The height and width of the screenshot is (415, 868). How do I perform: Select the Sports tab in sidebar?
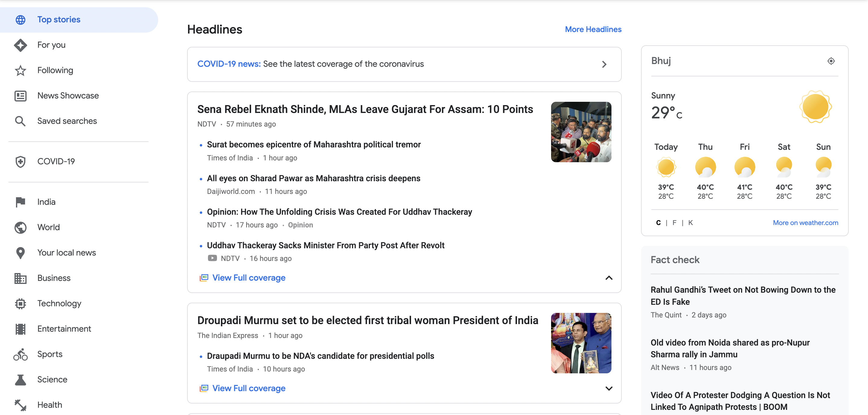tap(50, 354)
